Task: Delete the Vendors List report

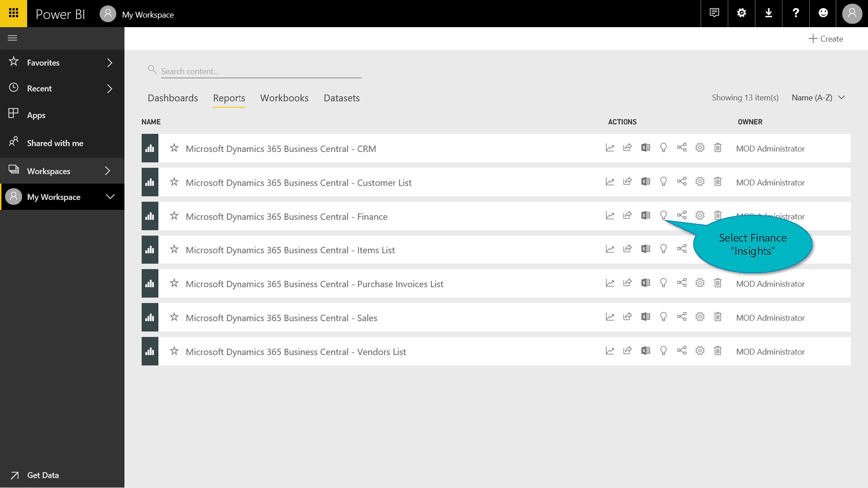Action: [717, 351]
